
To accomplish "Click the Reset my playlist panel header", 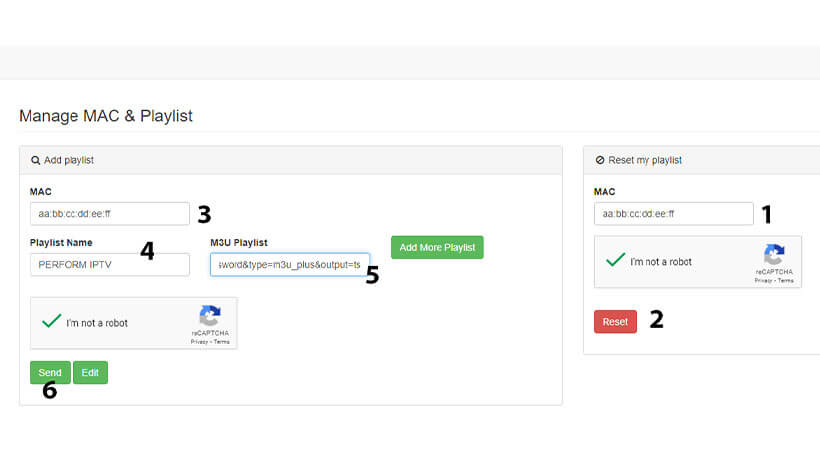I will click(702, 160).
